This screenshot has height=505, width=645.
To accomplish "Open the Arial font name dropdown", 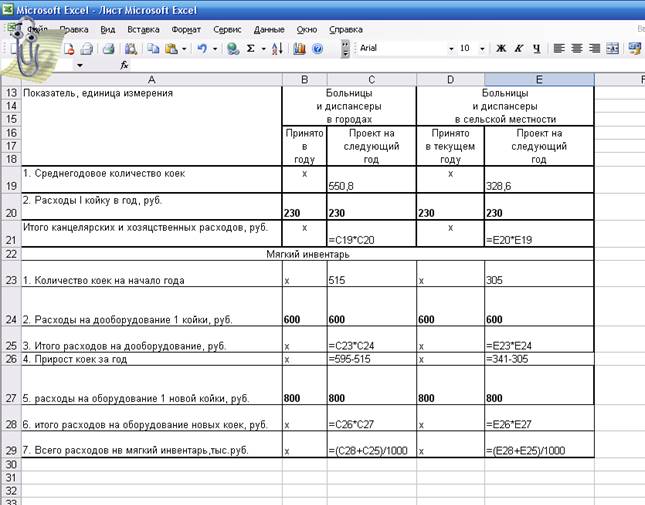I will 451,49.
